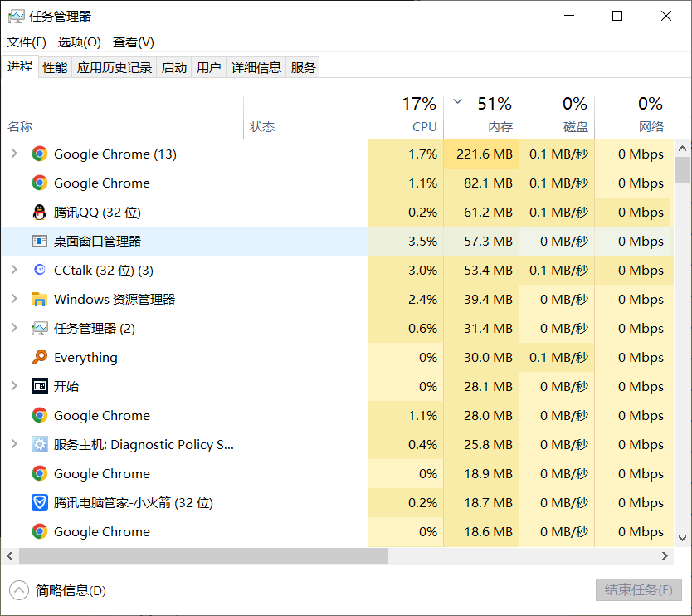Image resolution: width=692 pixels, height=616 pixels.
Task: Open the 文件(F) menu
Action: (x=27, y=42)
